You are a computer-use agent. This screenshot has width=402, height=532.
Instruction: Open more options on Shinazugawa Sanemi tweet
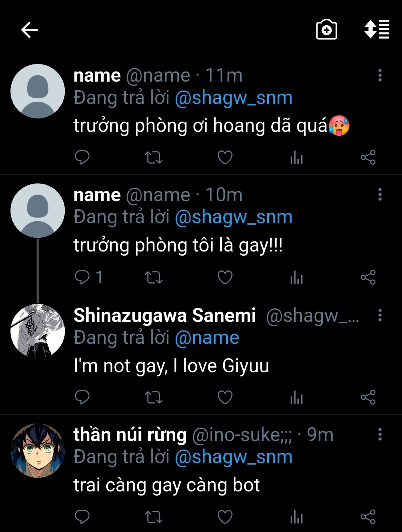coord(380,315)
